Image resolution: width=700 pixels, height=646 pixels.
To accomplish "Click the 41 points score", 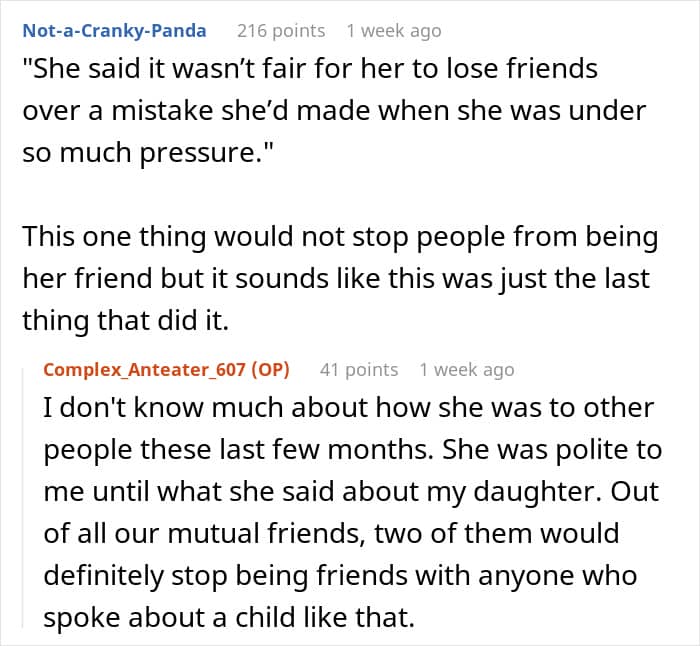I will tap(358, 369).
